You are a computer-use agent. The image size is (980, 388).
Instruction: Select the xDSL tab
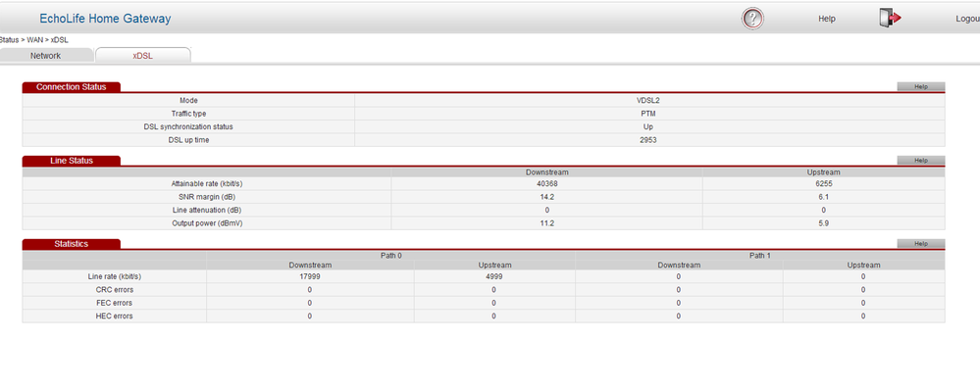[142, 56]
